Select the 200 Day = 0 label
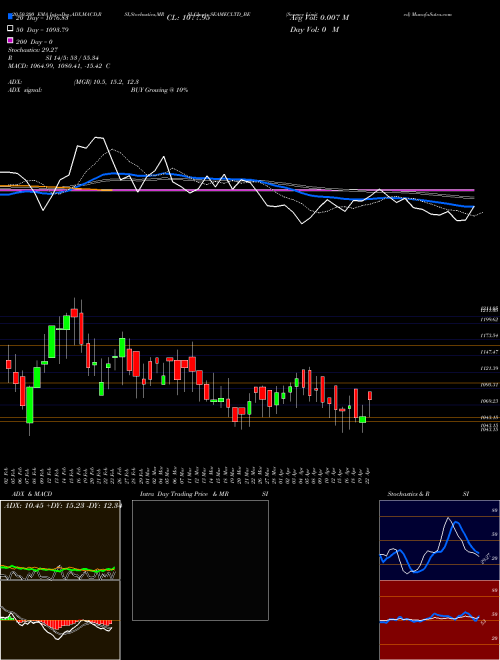Viewport: 500px width, 660px height. [34, 42]
